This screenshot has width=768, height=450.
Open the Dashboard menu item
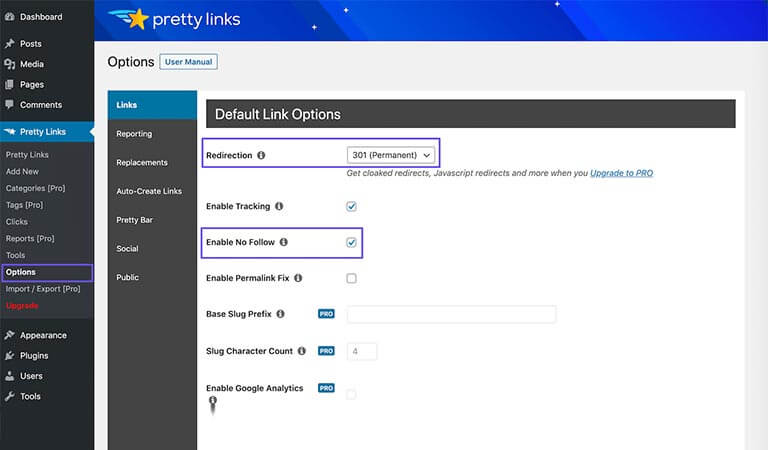41,17
